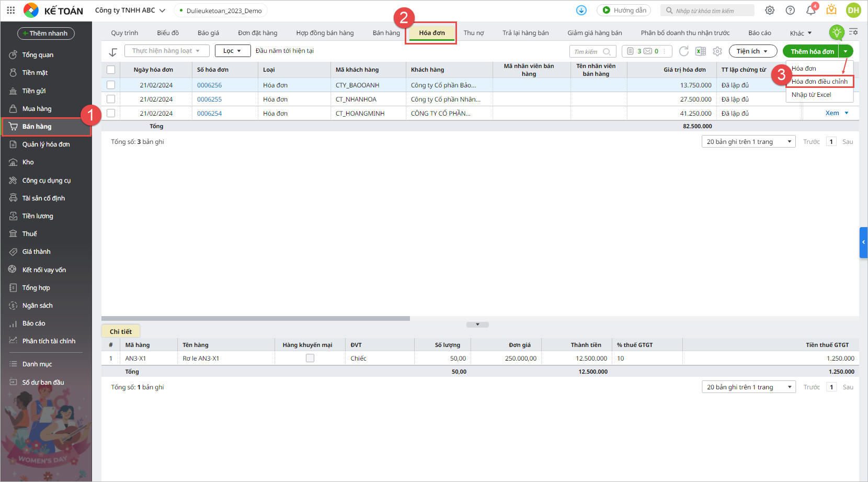Image resolution: width=868 pixels, height=482 pixels.
Task: Open the company name dropdown chevron
Action: (162, 10)
